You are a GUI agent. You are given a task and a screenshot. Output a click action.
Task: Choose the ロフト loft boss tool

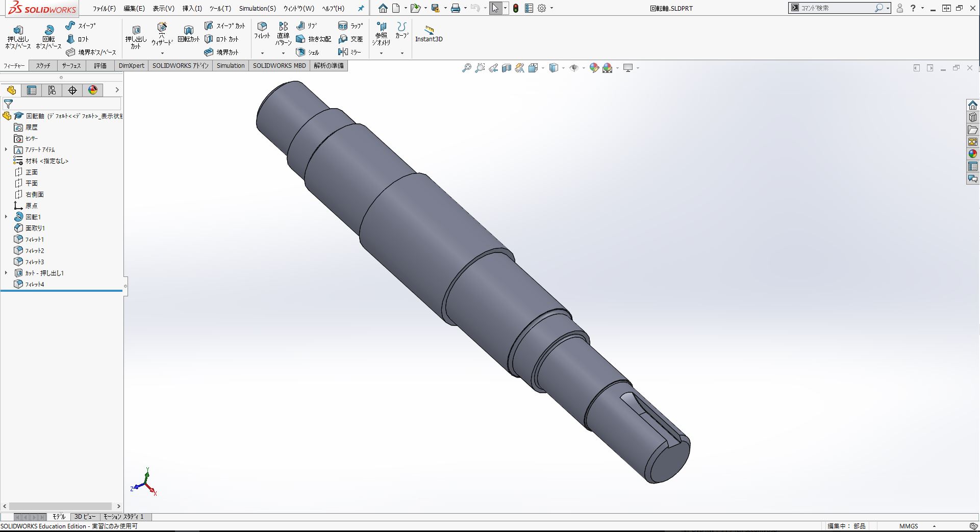[78, 39]
